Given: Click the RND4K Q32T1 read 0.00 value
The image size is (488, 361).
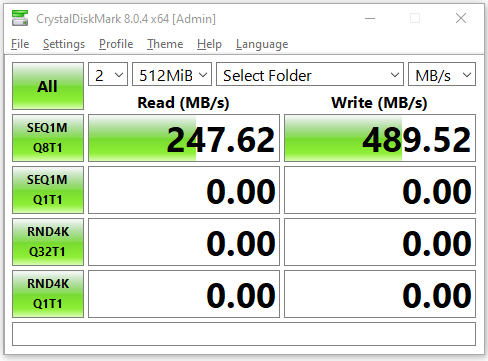Looking at the screenshot, I should click(184, 242).
